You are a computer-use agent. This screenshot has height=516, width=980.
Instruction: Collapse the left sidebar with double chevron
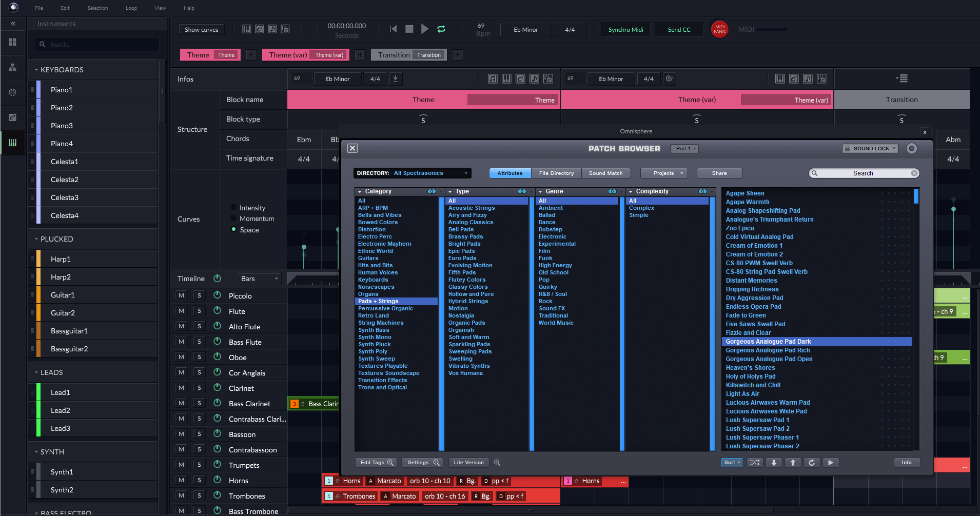13,24
